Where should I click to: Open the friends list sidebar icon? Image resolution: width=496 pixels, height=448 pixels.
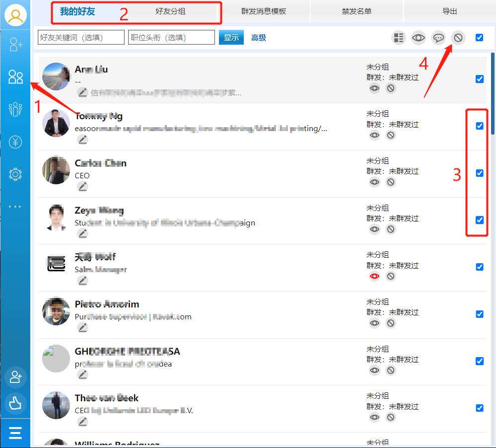15,77
